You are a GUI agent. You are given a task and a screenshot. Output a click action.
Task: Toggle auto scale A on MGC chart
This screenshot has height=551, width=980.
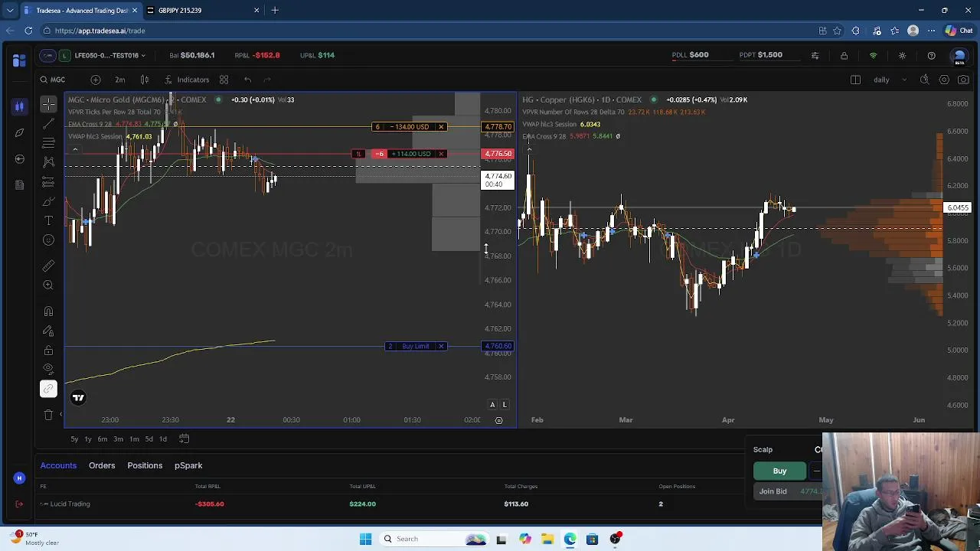tap(492, 405)
